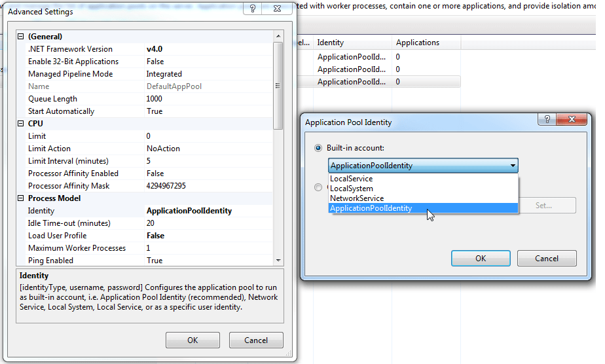Image resolution: width=605 pixels, height=364 pixels.
Task: Collapse the (General) section
Action: click(21, 37)
